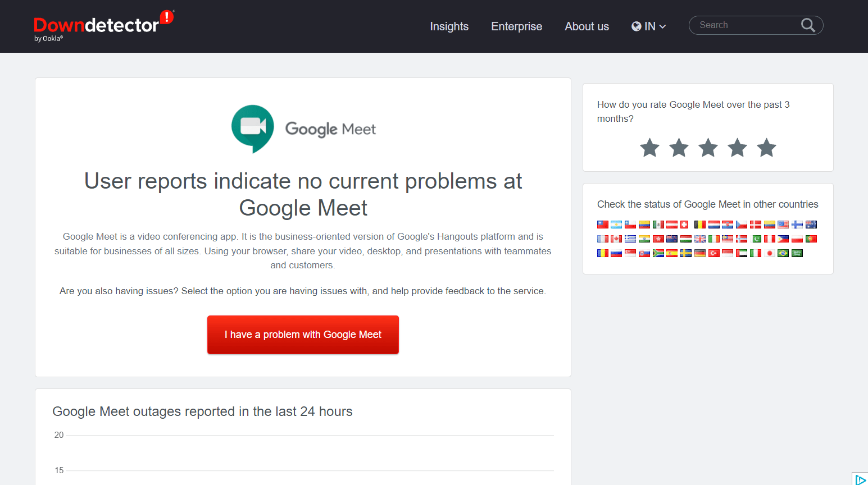
Task: Select the Canada flag
Action: point(616,239)
